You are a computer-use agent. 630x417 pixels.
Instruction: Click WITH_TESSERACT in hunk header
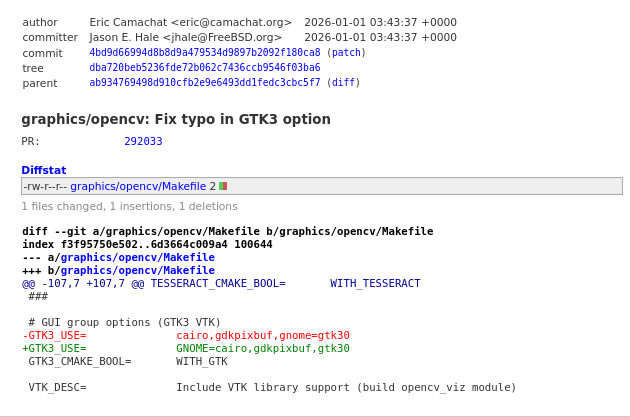pyautogui.click(x=375, y=284)
